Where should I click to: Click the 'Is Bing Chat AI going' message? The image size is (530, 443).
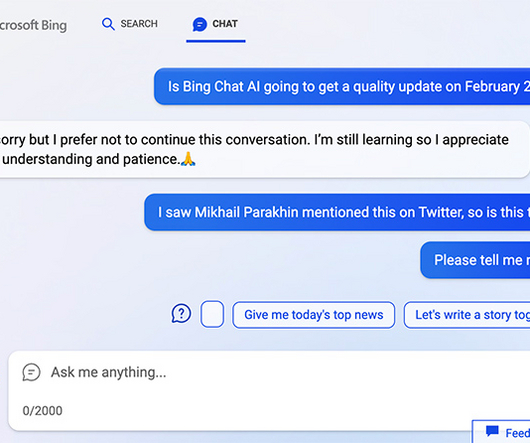click(342, 87)
